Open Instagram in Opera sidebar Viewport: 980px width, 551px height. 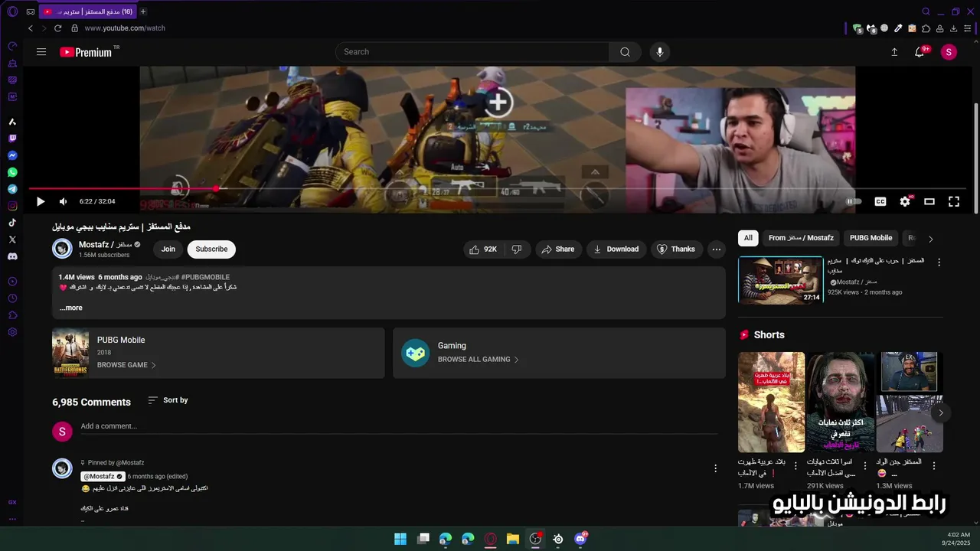(x=12, y=206)
